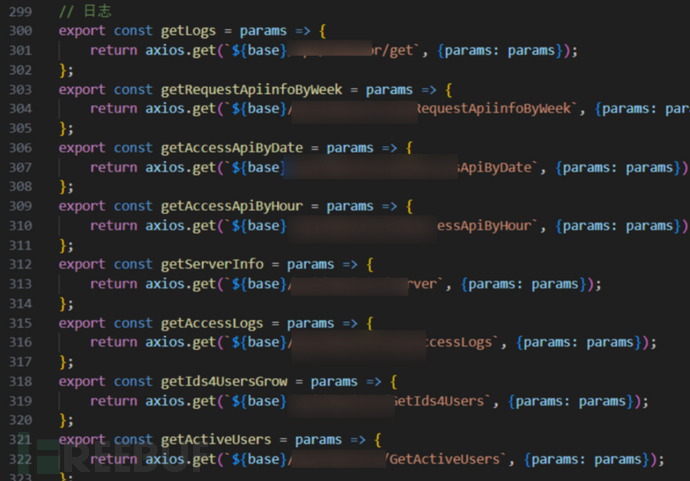Click line number 318 in the gutter
This screenshot has width=690, height=481.
pos(20,382)
